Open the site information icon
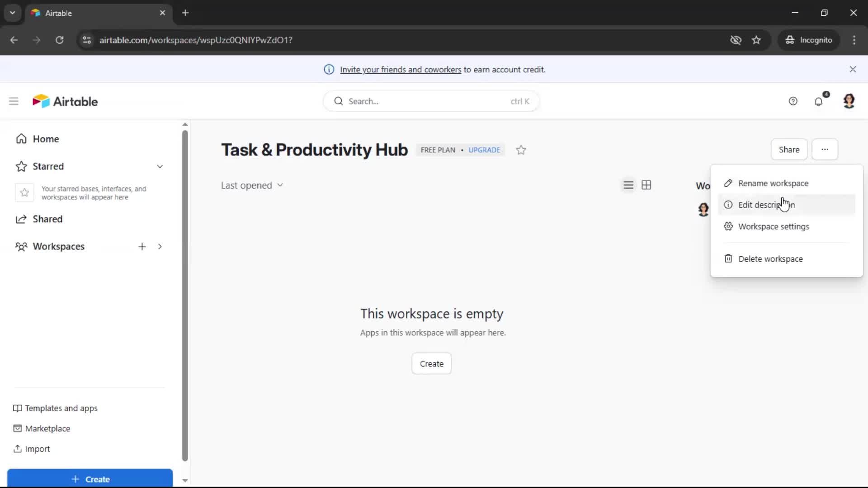The image size is (868, 488). tap(87, 40)
